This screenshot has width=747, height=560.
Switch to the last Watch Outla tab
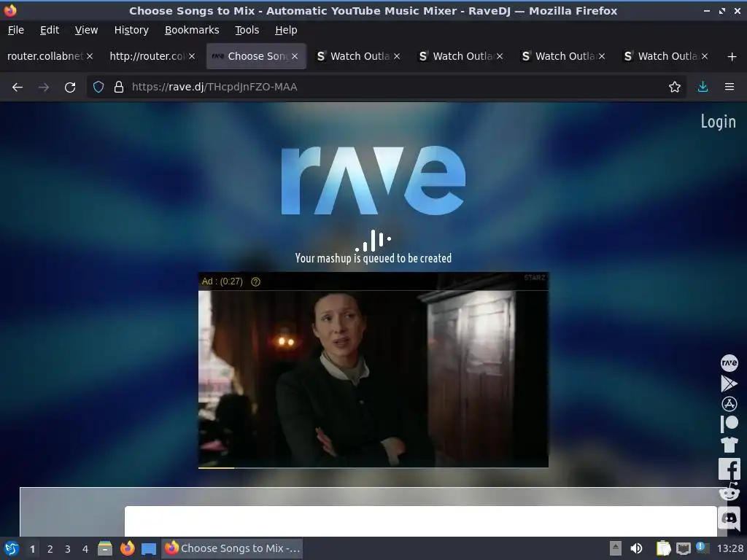[666, 56]
